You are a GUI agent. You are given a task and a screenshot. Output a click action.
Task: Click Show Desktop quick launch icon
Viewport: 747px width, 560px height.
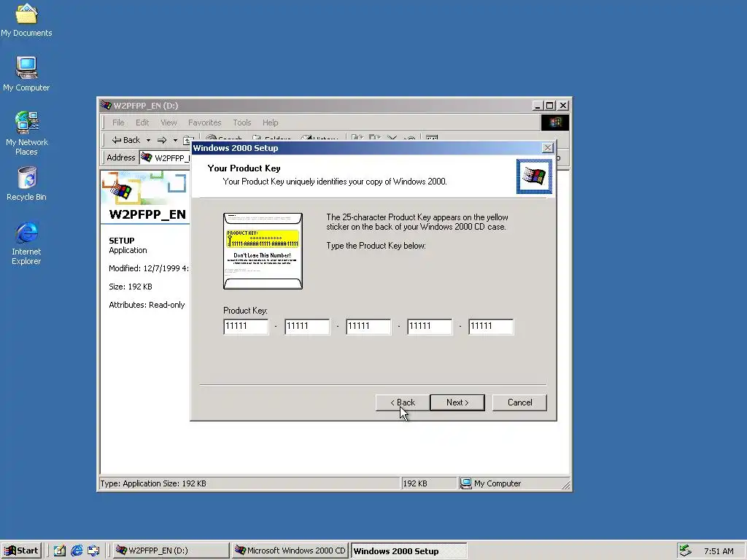coord(60,551)
